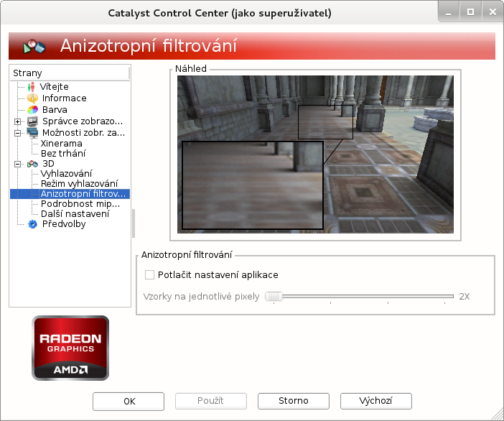Click the Informace info icon
The image size is (504, 421).
[32, 98]
